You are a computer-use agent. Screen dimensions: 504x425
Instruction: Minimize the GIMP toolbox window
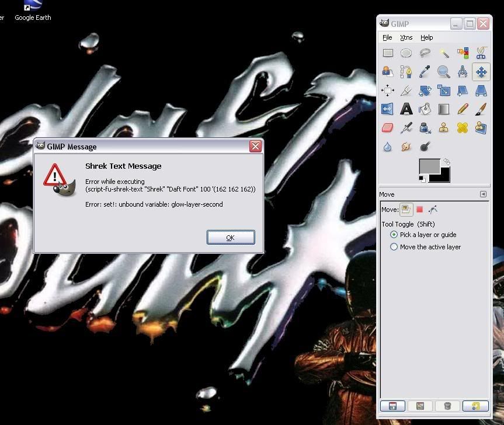tap(456, 24)
